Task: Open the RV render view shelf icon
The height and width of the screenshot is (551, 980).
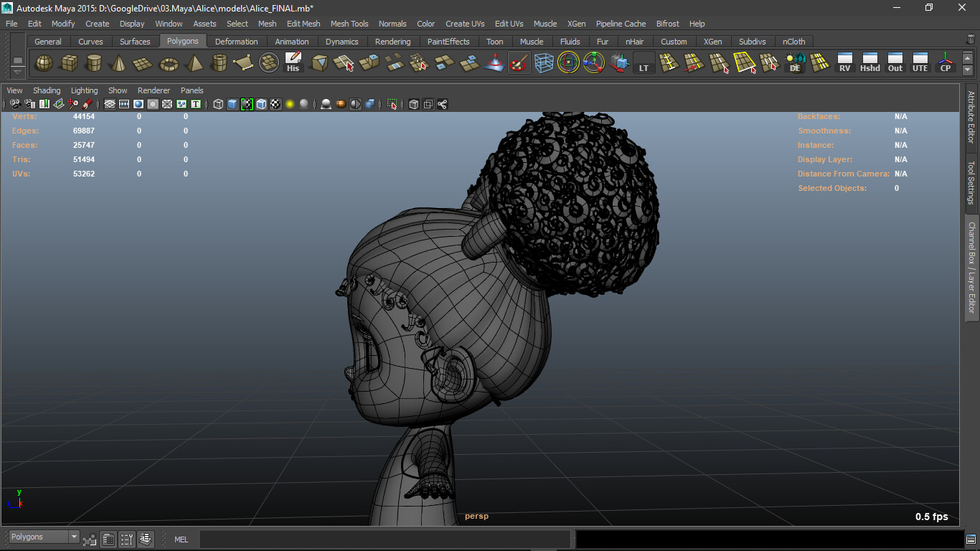Action: (845, 64)
